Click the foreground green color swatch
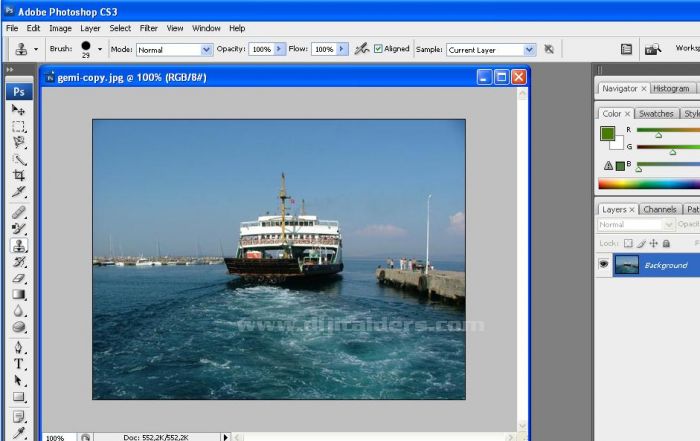 coord(608,133)
